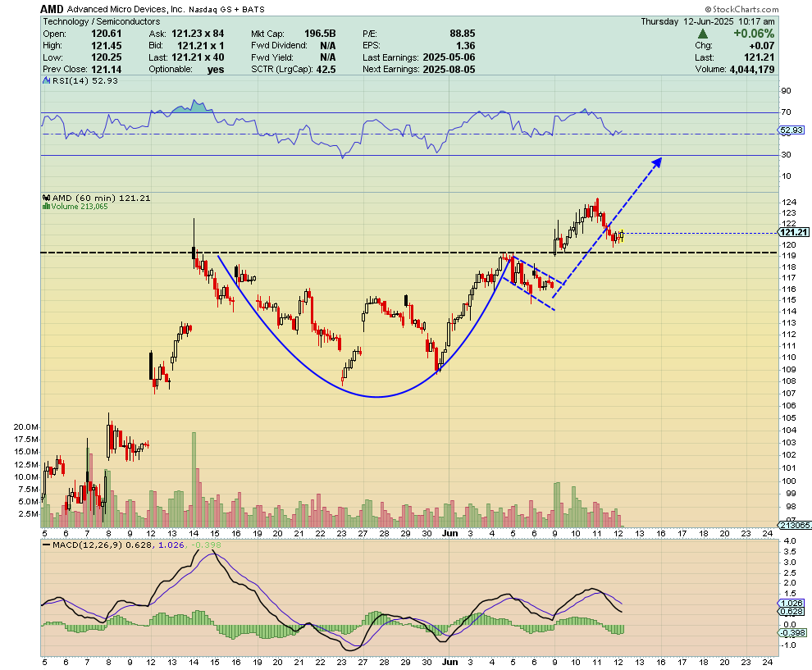Viewport: 812px width, 670px height.
Task: Click the total Volume 4,044,179 value
Action: tap(752, 70)
